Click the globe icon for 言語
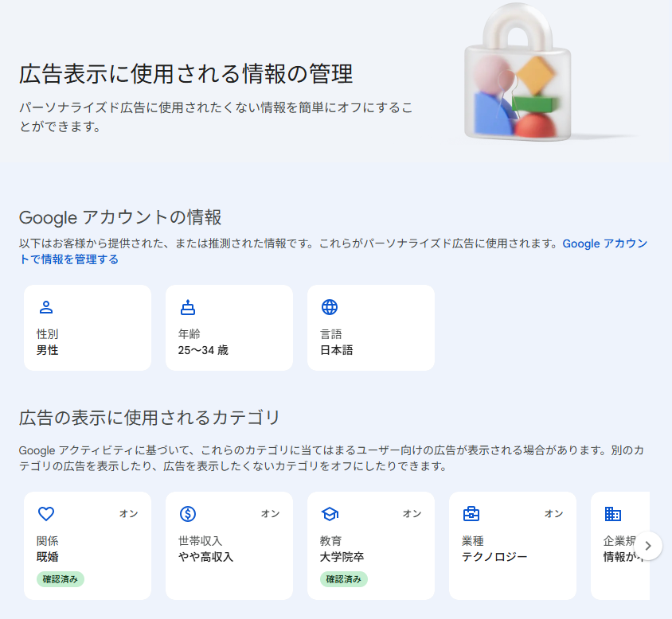Viewport: 672px width, 619px height. click(330, 308)
